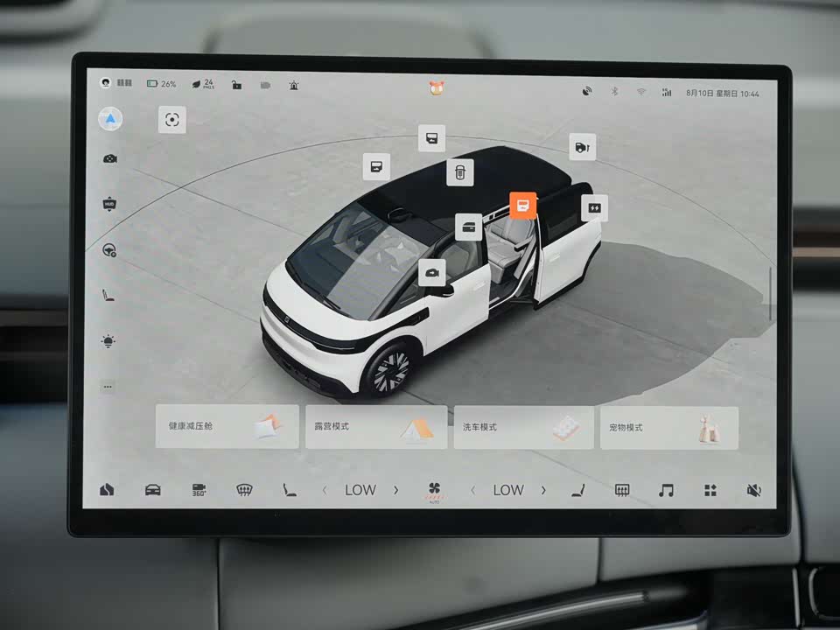
Task: Open the apps grid in dock
Action: pos(710,490)
